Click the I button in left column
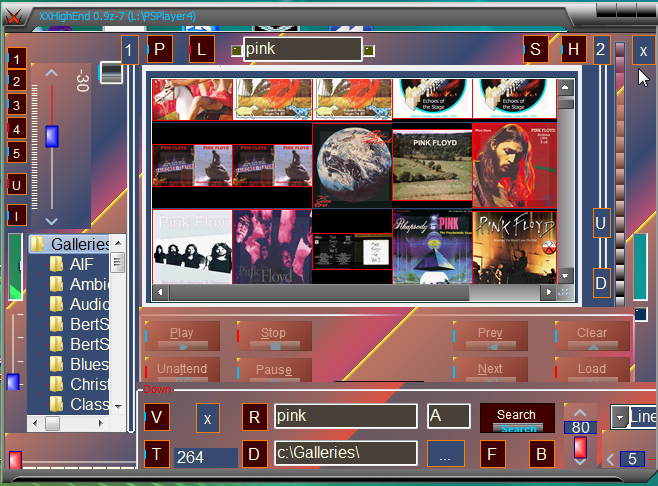Screen dimensions: 658x486 17,216
